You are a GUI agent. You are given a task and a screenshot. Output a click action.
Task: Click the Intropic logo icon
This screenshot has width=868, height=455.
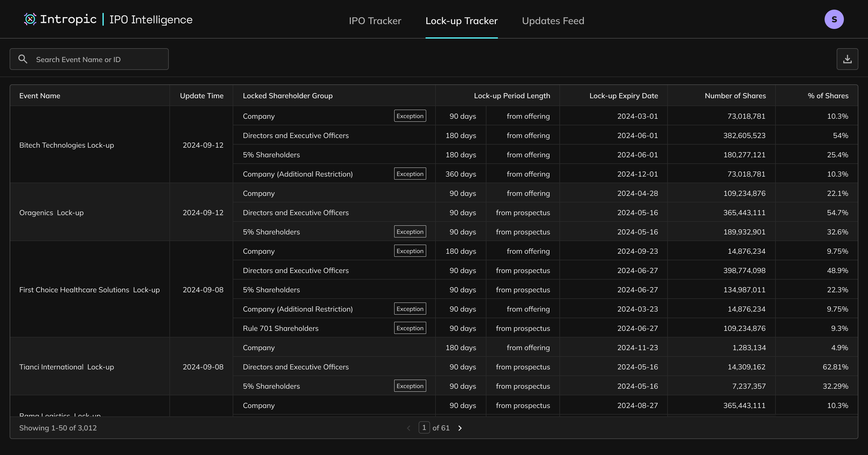coord(30,19)
